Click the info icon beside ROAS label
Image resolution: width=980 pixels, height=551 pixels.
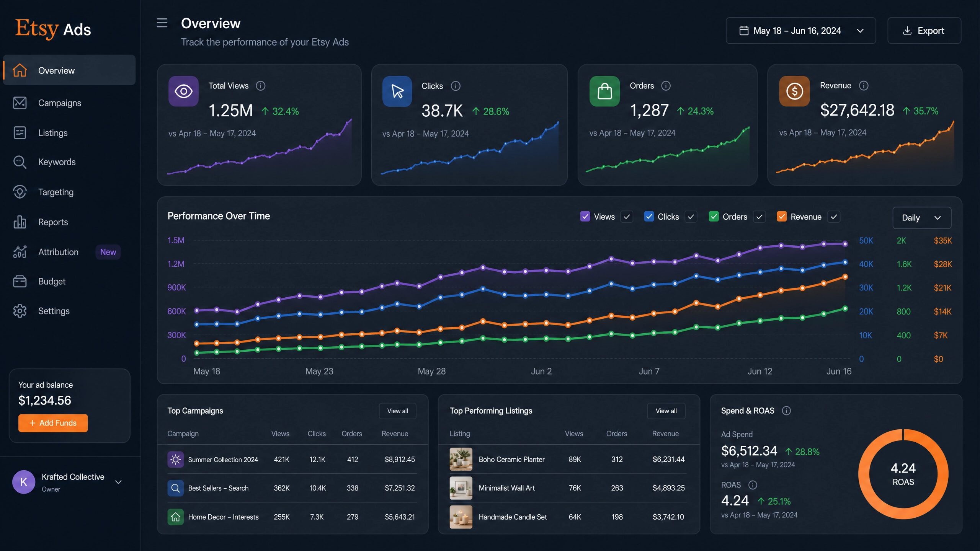pyautogui.click(x=753, y=485)
